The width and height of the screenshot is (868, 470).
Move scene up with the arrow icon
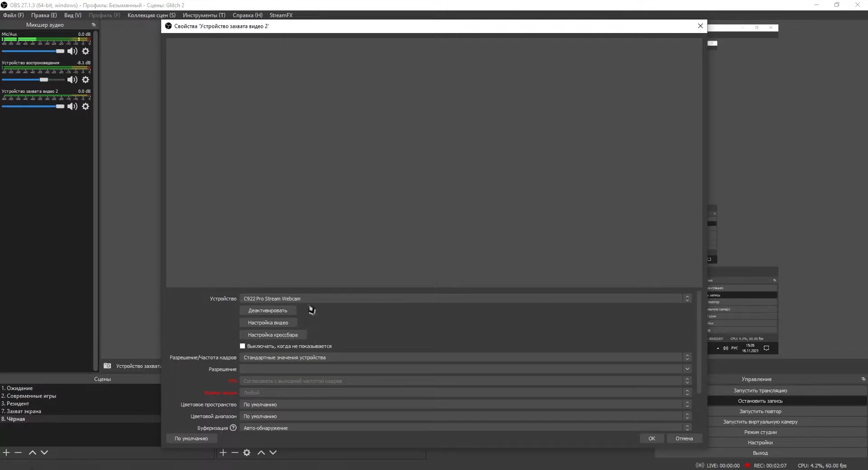point(32,452)
